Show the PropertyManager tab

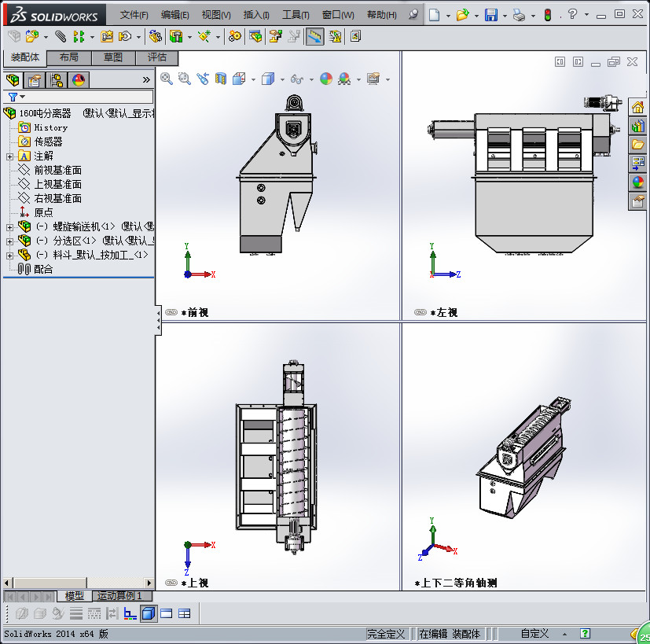(x=35, y=79)
